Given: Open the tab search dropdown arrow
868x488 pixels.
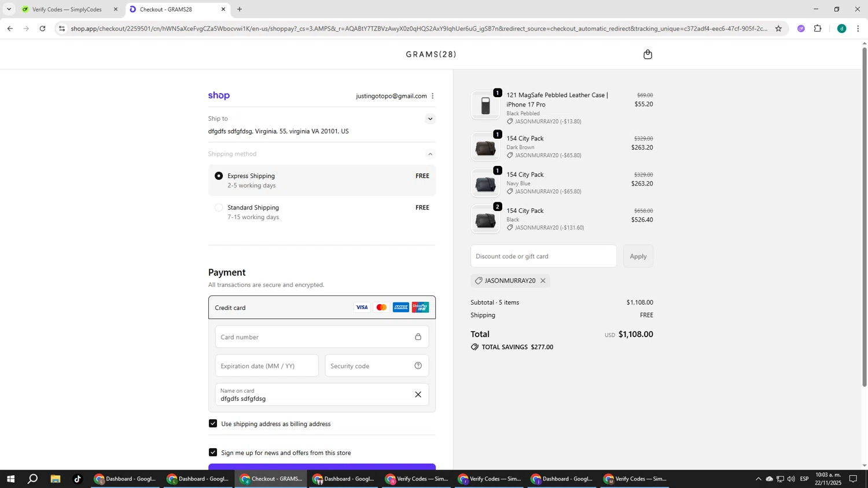Looking at the screenshot, I should (9, 9).
